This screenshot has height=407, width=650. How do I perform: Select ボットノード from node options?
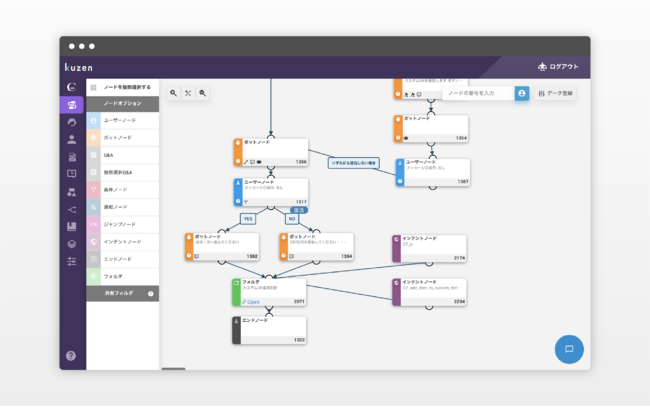[x=123, y=138]
